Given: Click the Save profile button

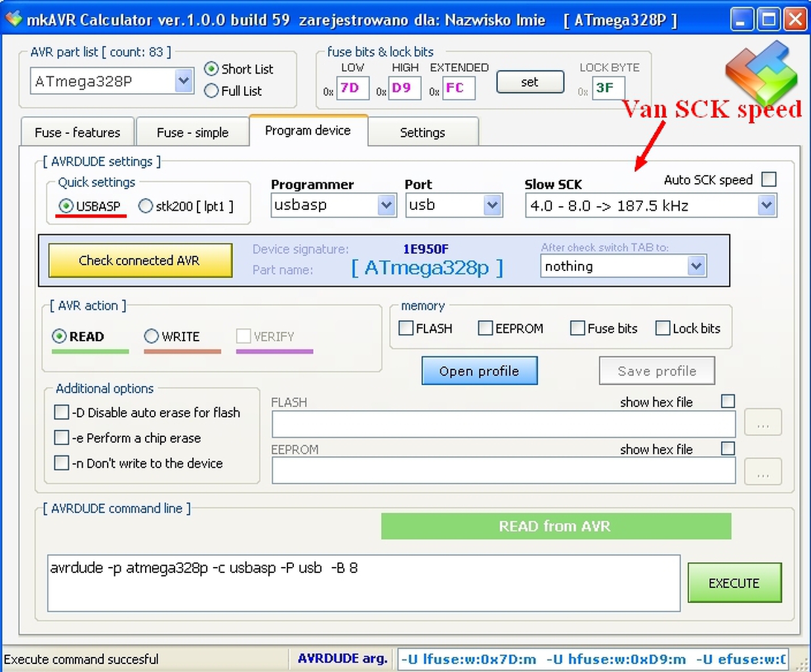Looking at the screenshot, I should pyautogui.click(x=657, y=371).
